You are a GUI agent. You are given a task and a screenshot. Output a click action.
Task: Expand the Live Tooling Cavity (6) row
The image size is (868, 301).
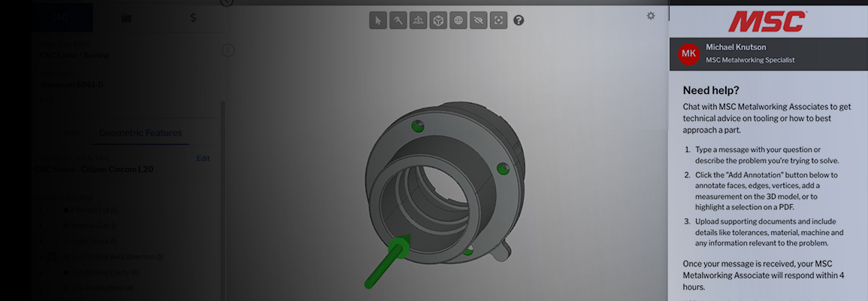tap(41, 272)
